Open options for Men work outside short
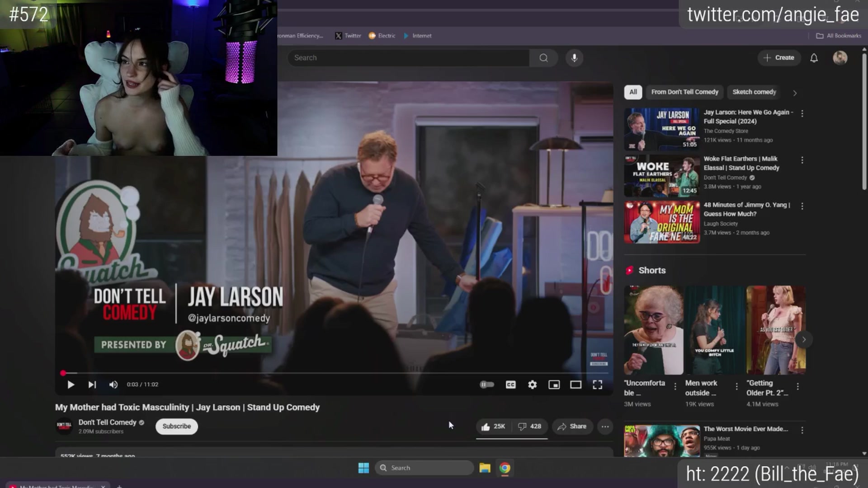This screenshot has width=868, height=488. click(x=736, y=386)
